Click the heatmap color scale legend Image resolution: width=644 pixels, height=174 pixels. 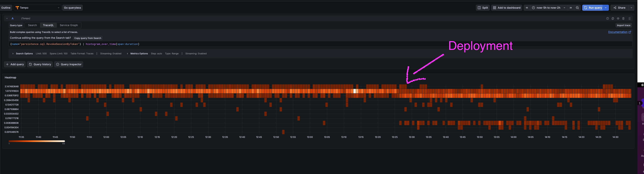coord(37,141)
